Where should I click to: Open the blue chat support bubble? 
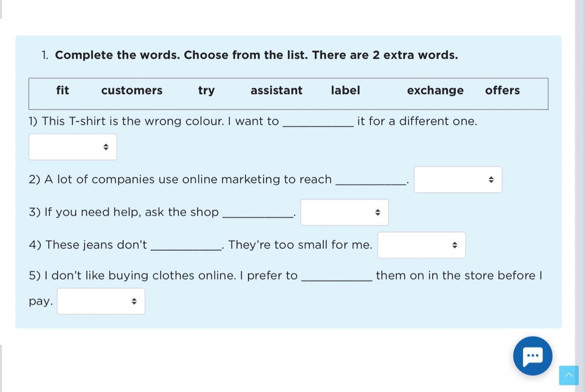(532, 356)
